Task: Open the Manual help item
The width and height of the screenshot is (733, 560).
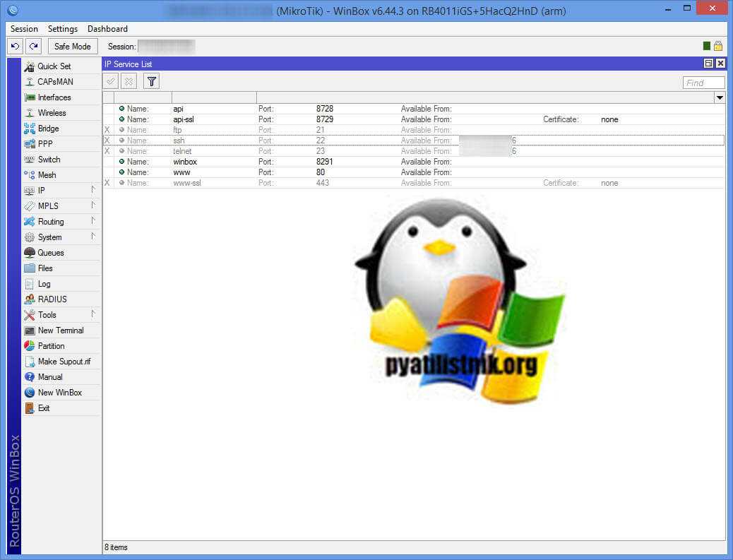Action: (61, 377)
